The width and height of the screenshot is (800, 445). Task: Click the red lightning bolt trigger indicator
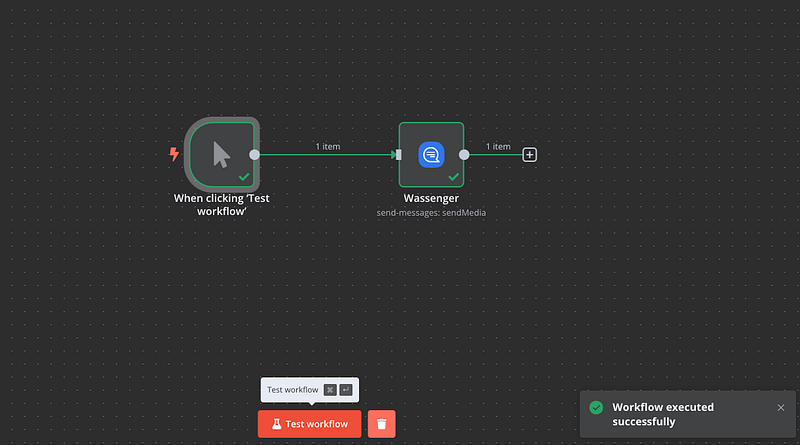(175, 155)
